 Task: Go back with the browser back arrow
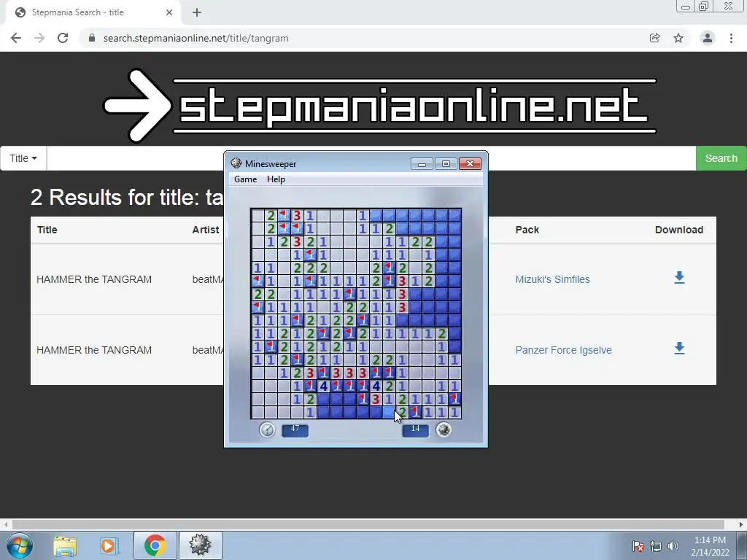(x=16, y=38)
